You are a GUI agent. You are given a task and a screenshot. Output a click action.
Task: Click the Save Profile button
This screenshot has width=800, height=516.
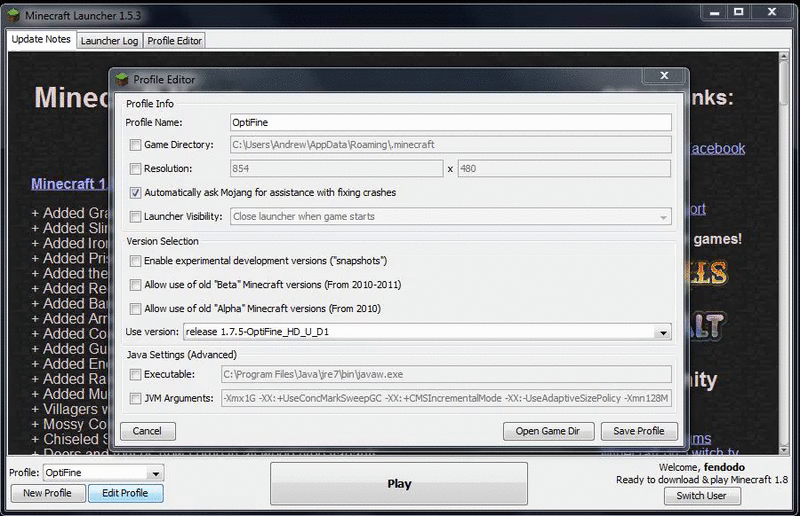(639, 431)
